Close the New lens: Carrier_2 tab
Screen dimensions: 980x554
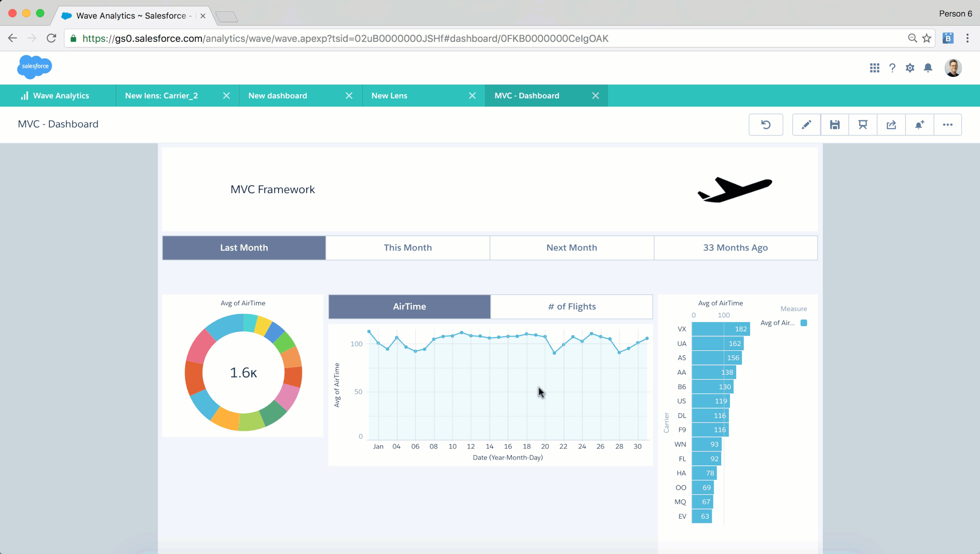click(x=226, y=96)
